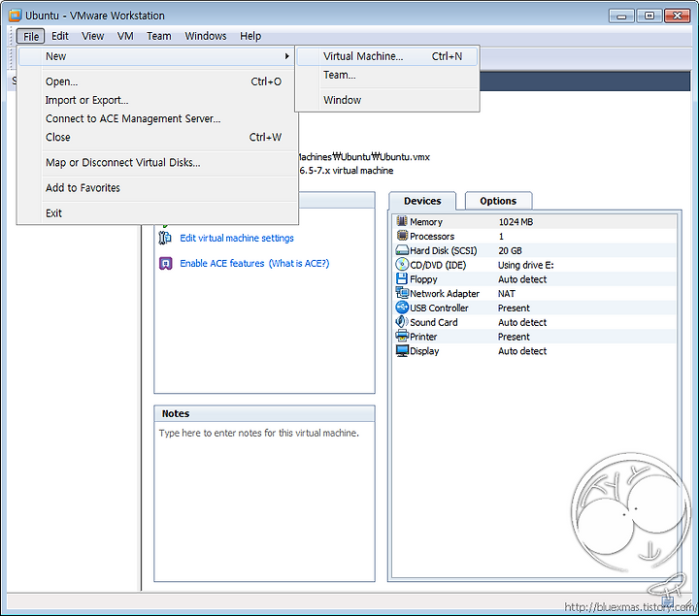Click the Display monitor icon
699x616 pixels.
tap(402, 350)
